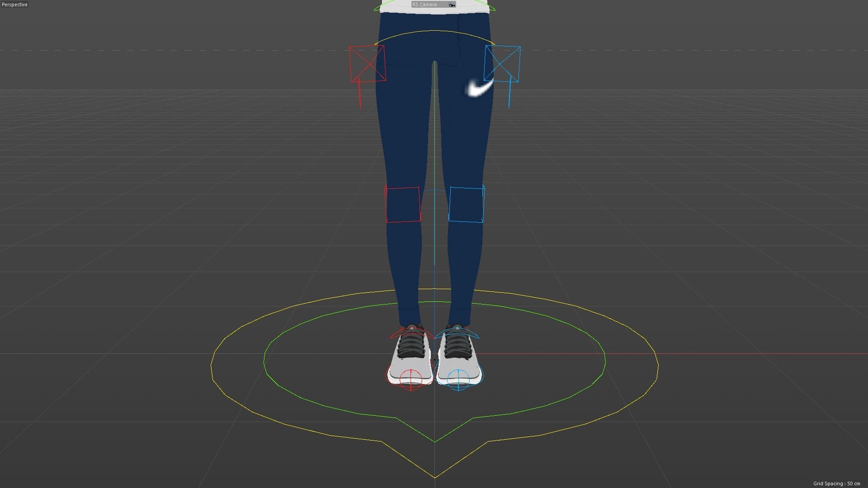
Task: Click the RS Camera label
Action: coord(425,5)
